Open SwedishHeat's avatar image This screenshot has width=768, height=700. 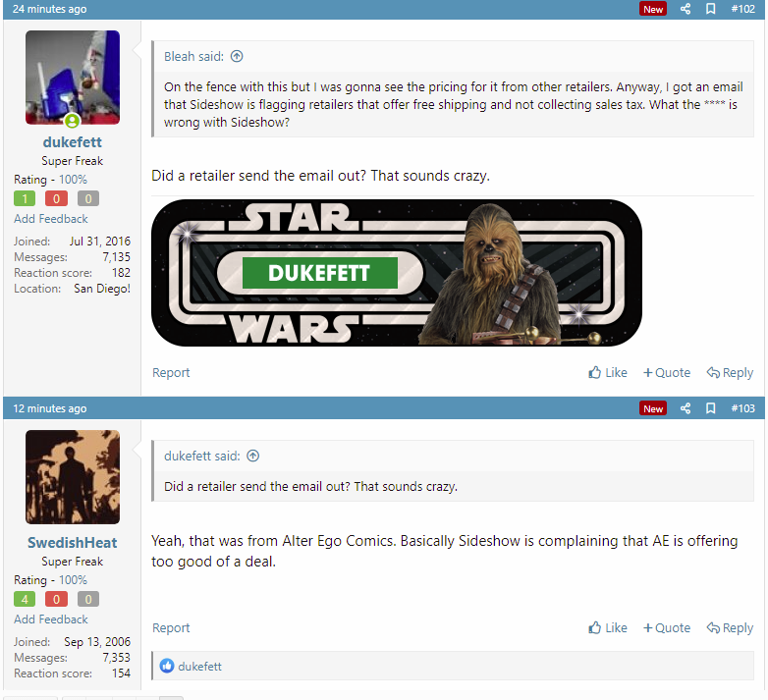tap(73, 477)
